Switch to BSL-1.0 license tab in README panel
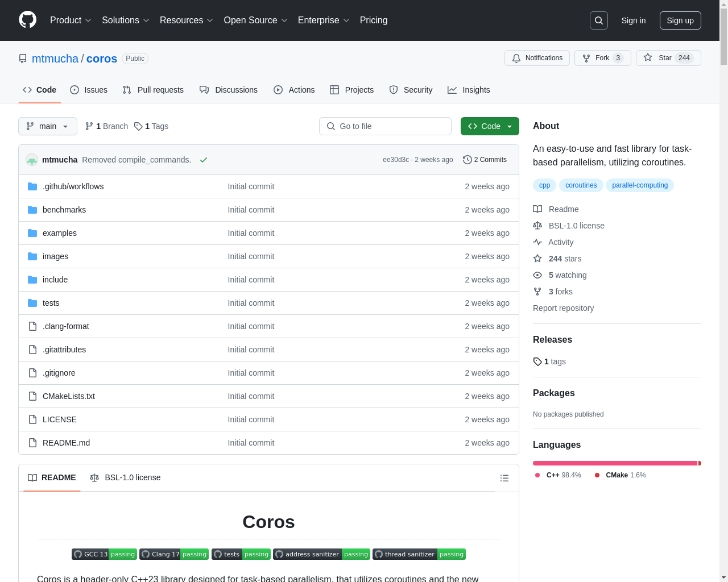The width and height of the screenshot is (728, 582). pyautogui.click(x=125, y=477)
